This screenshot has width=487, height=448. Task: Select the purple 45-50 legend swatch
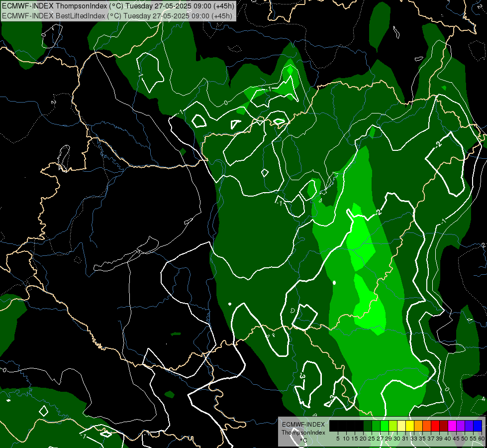click(461, 426)
